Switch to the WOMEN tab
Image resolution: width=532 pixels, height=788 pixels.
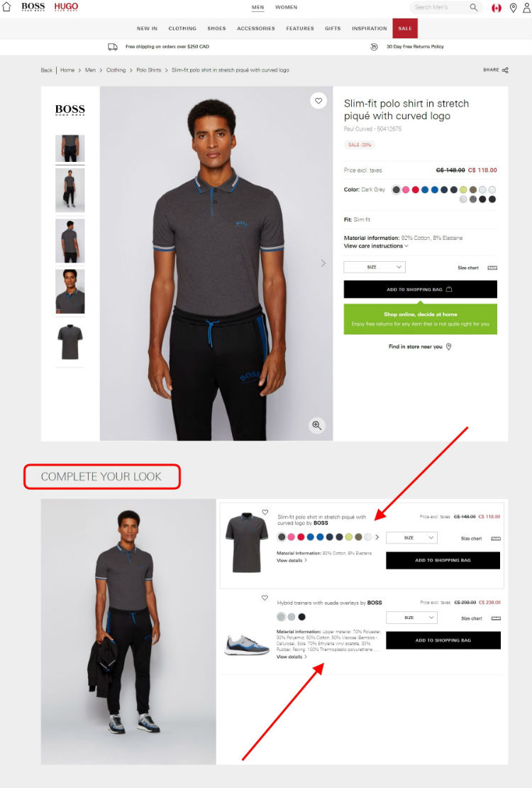tap(287, 8)
